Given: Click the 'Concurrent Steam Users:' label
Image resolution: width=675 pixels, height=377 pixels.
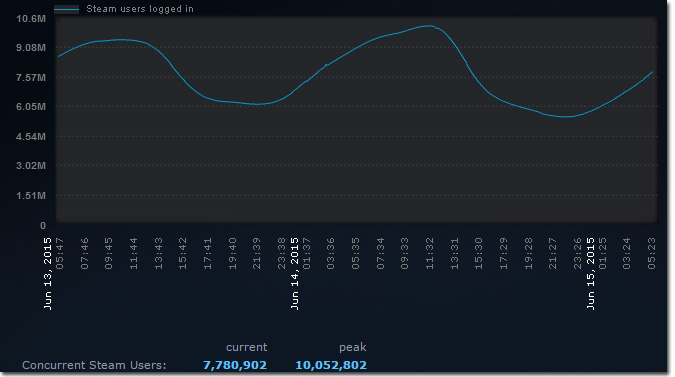Looking at the screenshot, I should 94,365.
